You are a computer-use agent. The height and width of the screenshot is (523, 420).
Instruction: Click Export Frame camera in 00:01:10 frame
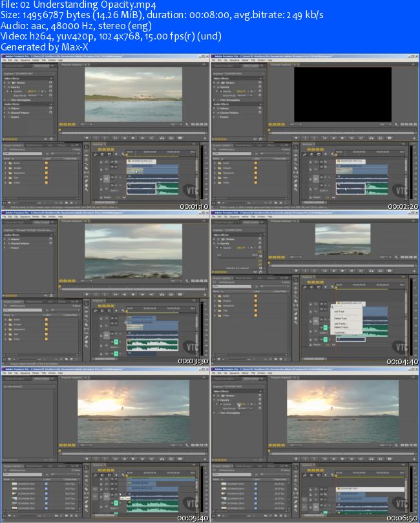180,138
